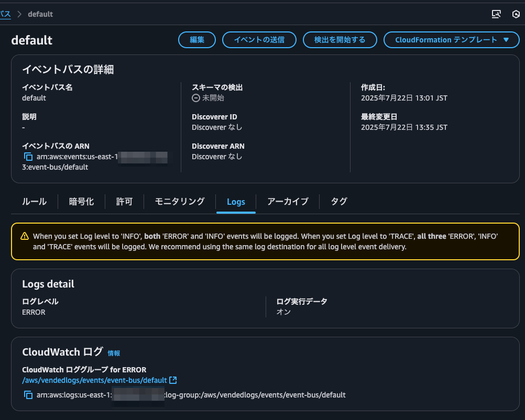Click the バス breadcrumb link

pos(5,14)
